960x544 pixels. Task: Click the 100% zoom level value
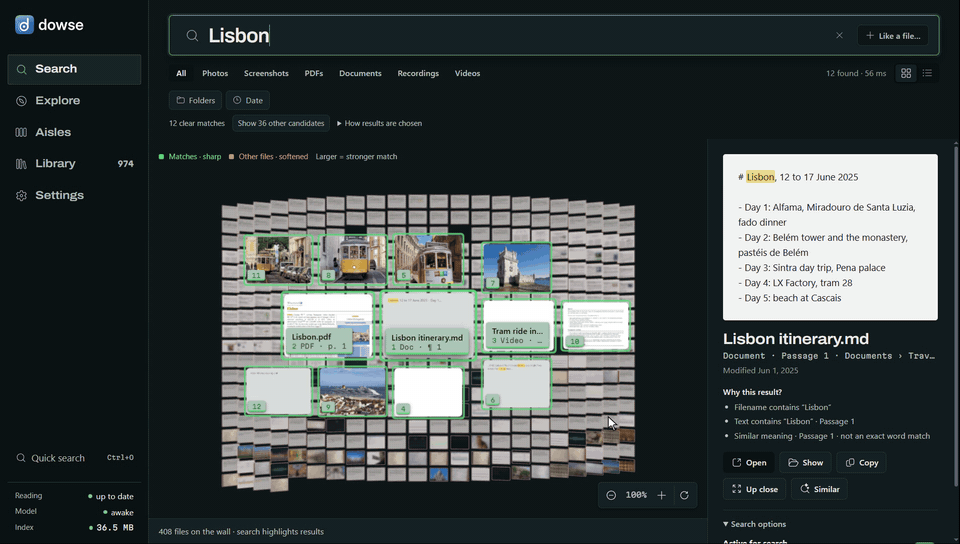pyautogui.click(x=636, y=495)
